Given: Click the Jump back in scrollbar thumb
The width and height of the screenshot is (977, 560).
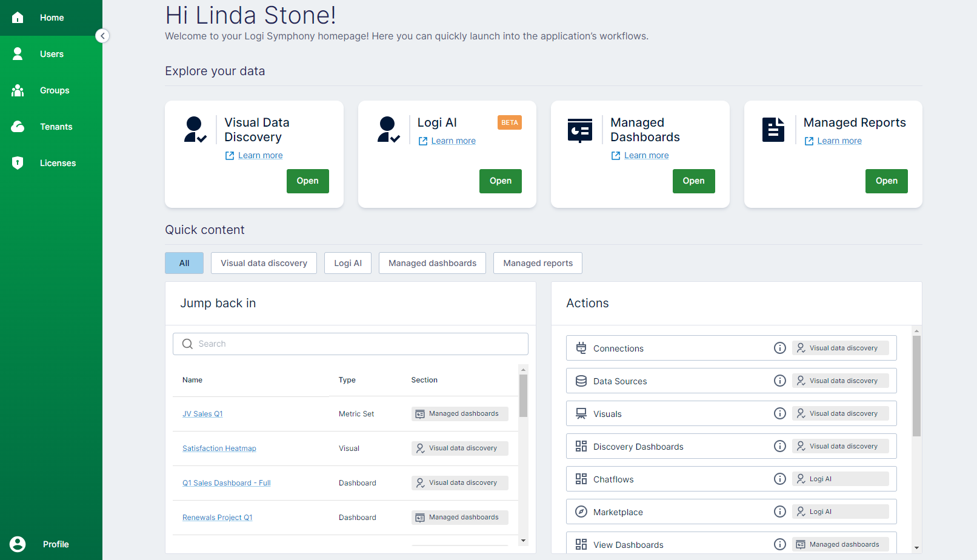Looking at the screenshot, I should 523,396.
